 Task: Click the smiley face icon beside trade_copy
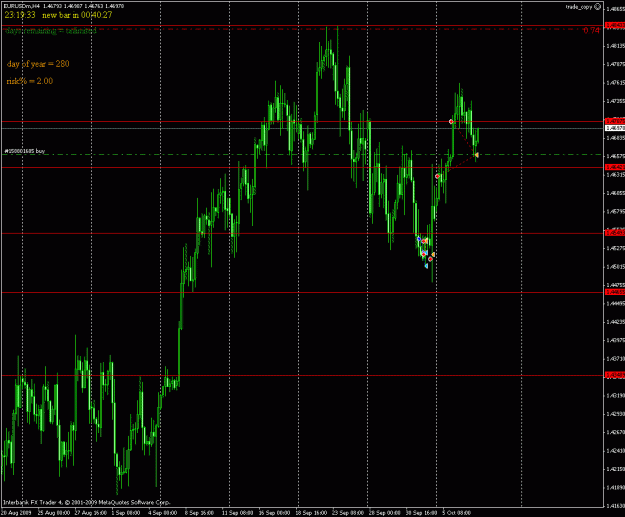pyautogui.click(x=597, y=6)
